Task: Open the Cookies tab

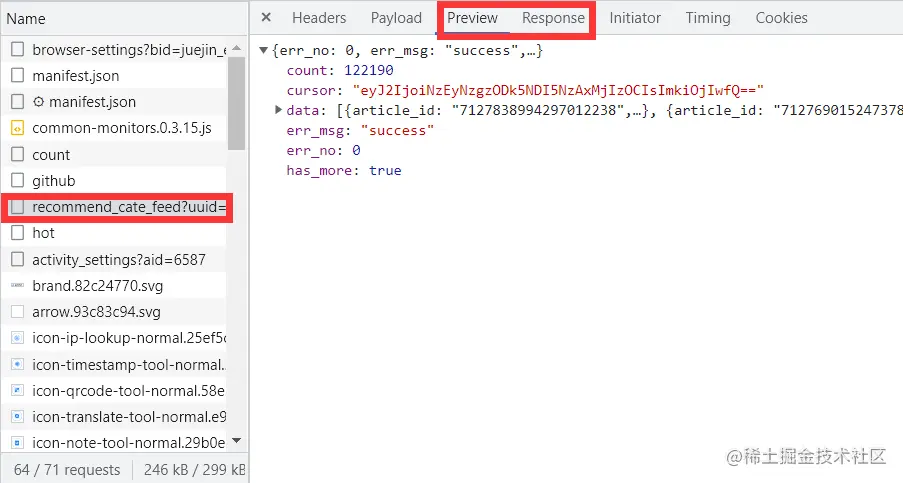Action: pos(781,18)
